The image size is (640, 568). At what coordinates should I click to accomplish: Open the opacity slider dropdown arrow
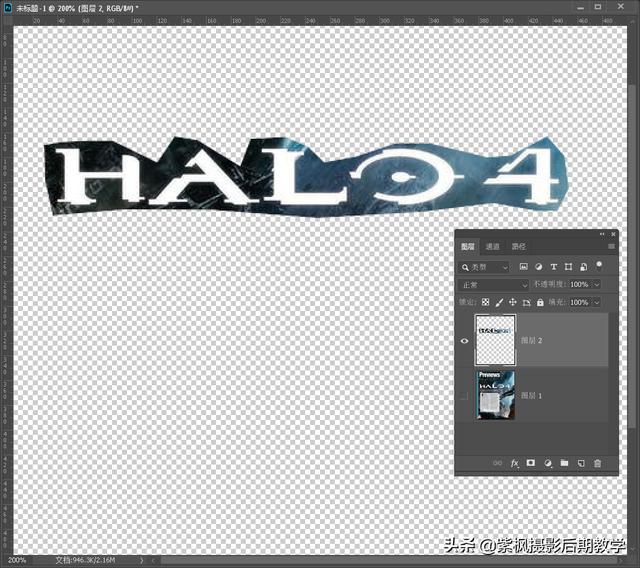coord(597,285)
